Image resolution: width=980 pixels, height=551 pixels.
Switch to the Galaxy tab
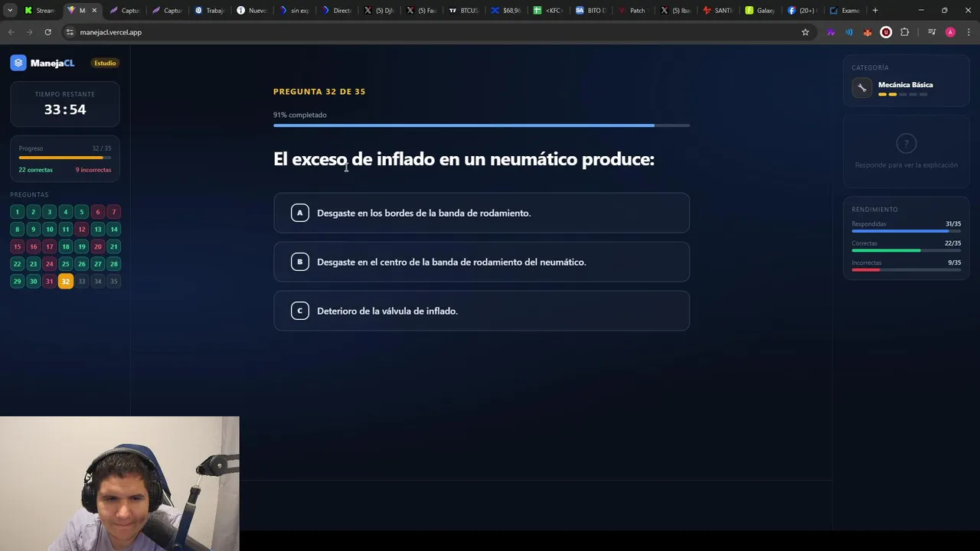759,10
